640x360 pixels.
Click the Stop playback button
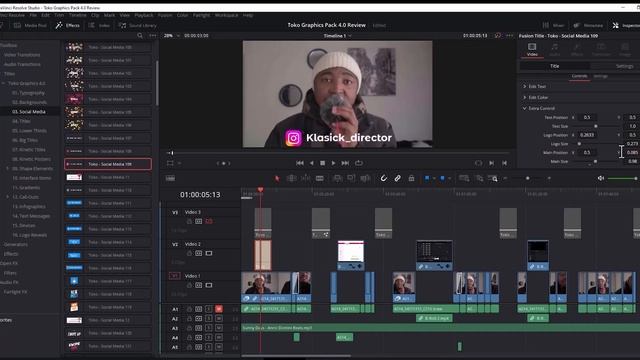[322, 163]
